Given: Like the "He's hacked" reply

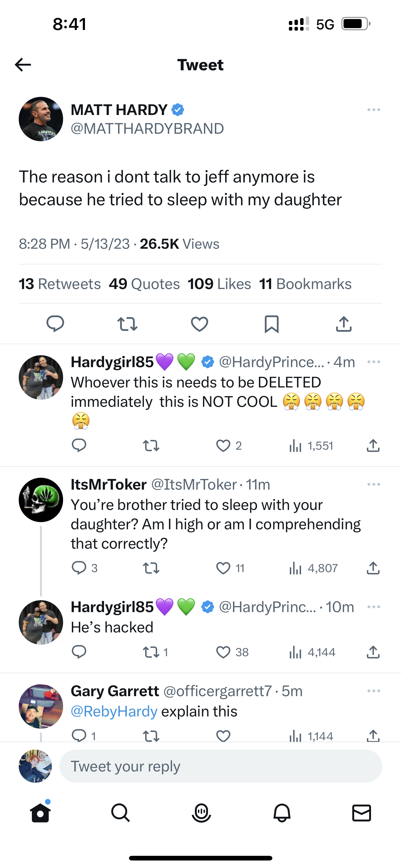Looking at the screenshot, I should pyautogui.click(x=223, y=652).
